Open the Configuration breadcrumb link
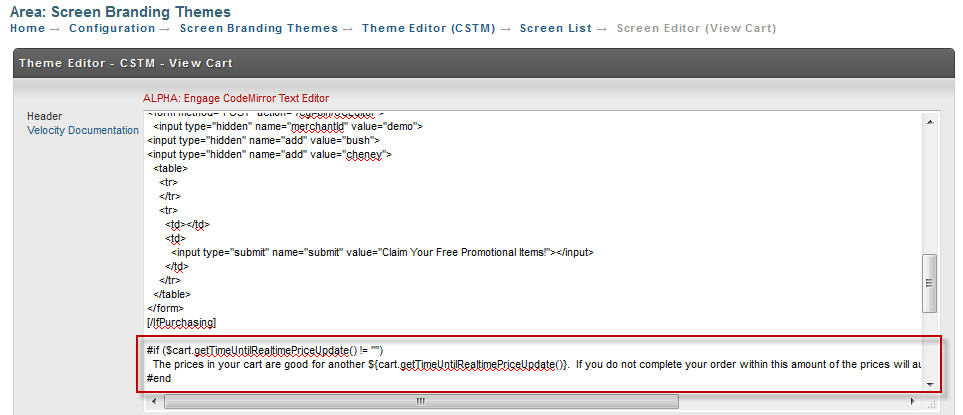The image size is (963, 415). pos(112,28)
